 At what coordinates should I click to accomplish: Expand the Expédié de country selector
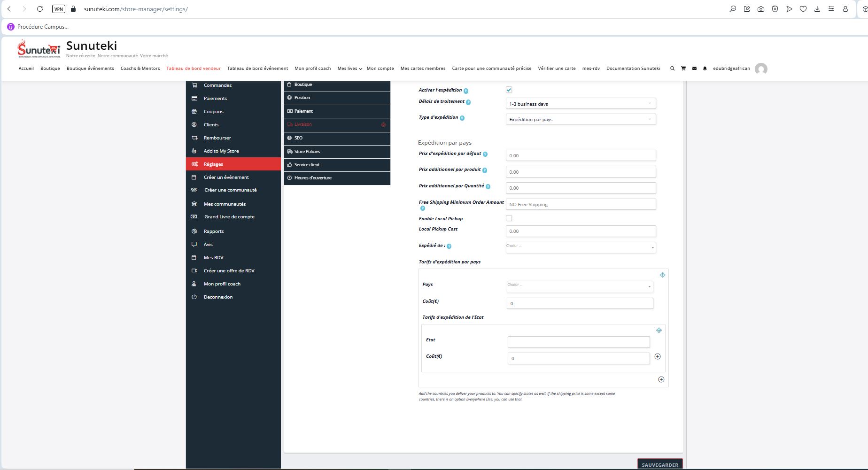click(581, 247)
